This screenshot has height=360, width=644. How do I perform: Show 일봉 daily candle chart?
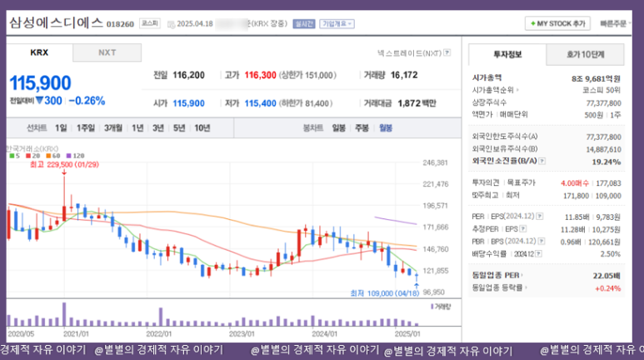(339, 128)
